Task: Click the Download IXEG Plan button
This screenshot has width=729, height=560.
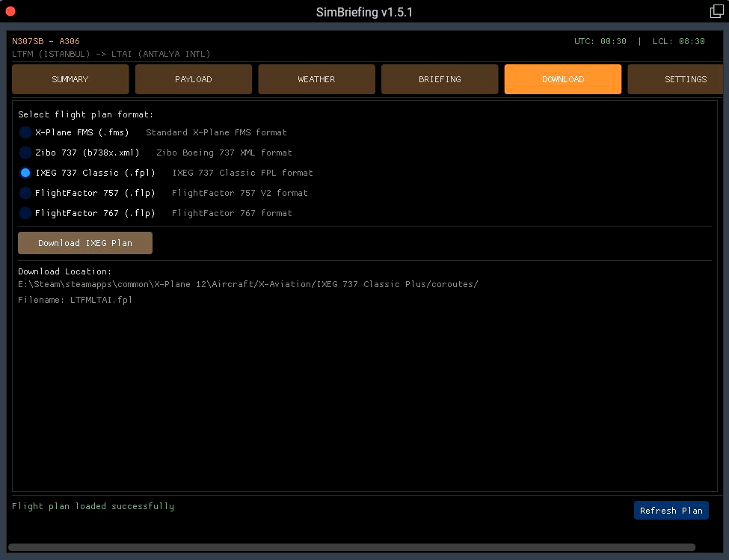Action: pos(84,242)
